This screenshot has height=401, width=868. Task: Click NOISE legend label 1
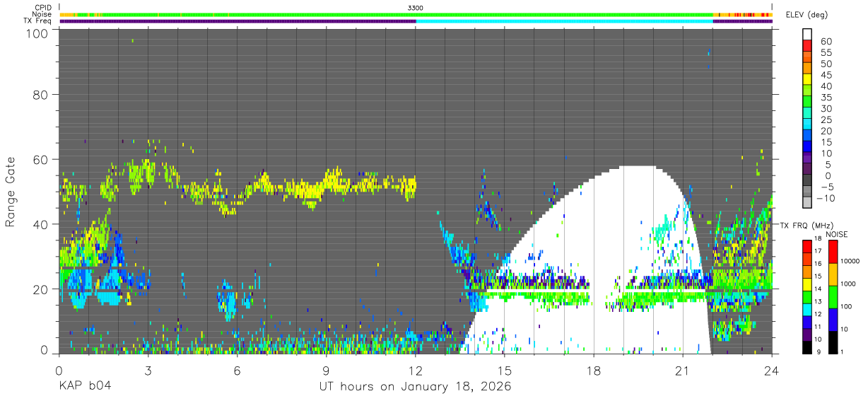click(843, 352)
